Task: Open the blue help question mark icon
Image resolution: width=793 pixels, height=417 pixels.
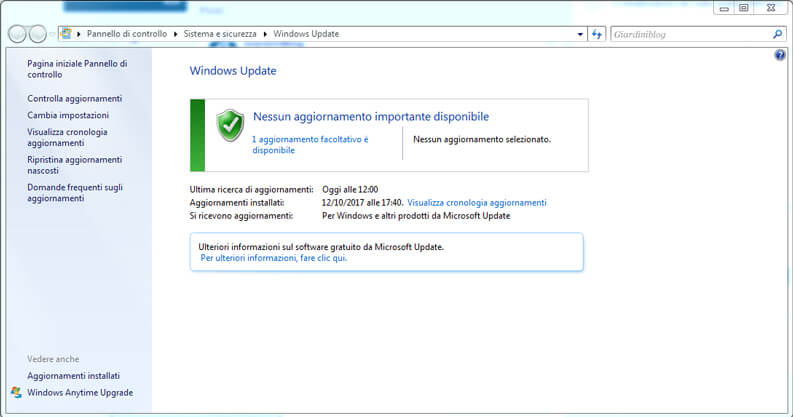Action: [780, 55]
